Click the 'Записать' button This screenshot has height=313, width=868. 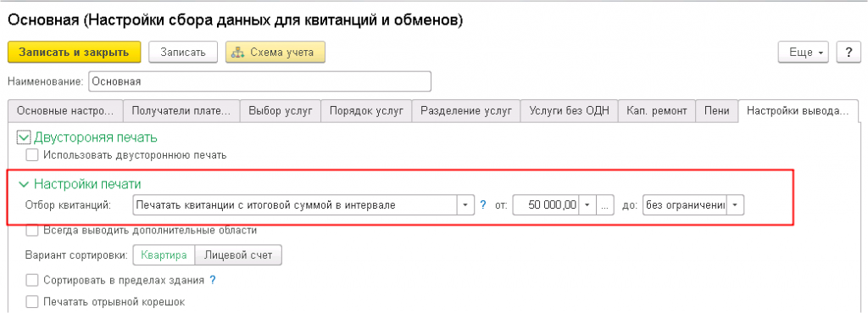pos(183,52)
